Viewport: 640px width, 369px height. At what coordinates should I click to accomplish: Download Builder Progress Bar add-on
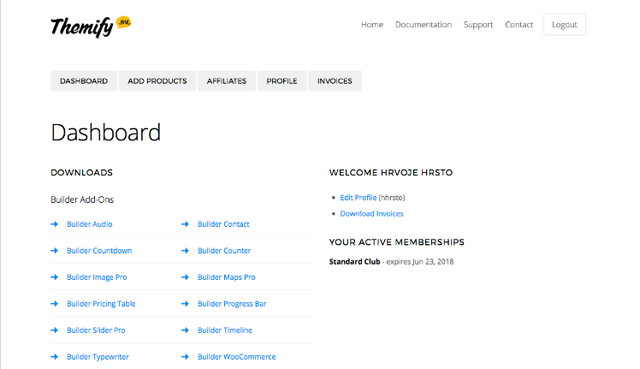232,304
